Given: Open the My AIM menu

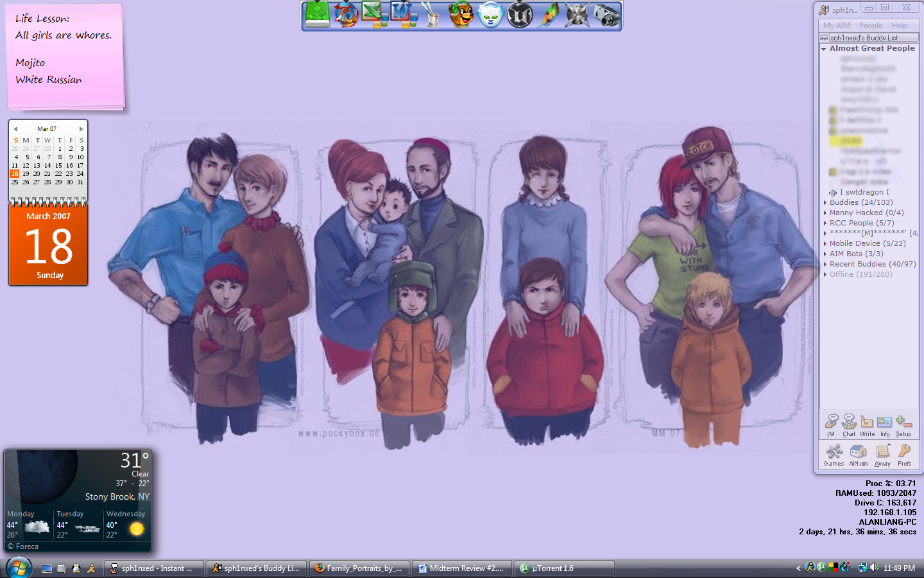Looking at the screenshot, I should pyautogui.click(x=836, y=26).
